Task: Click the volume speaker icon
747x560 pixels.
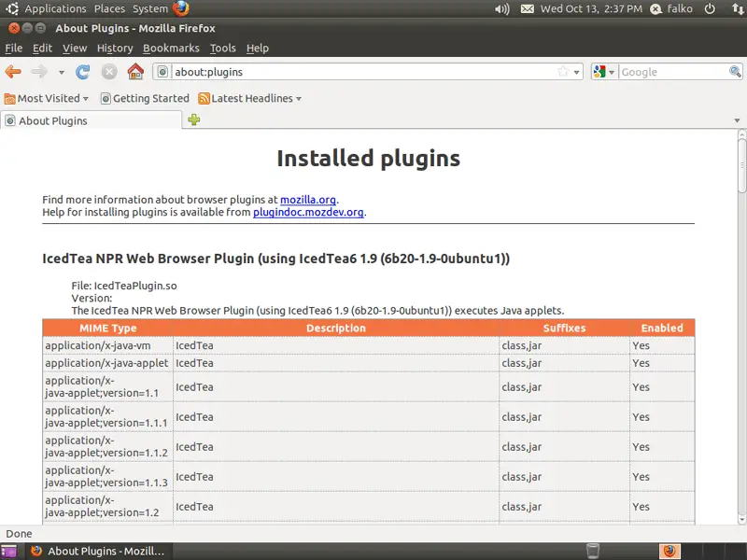Action: [502, 8]
